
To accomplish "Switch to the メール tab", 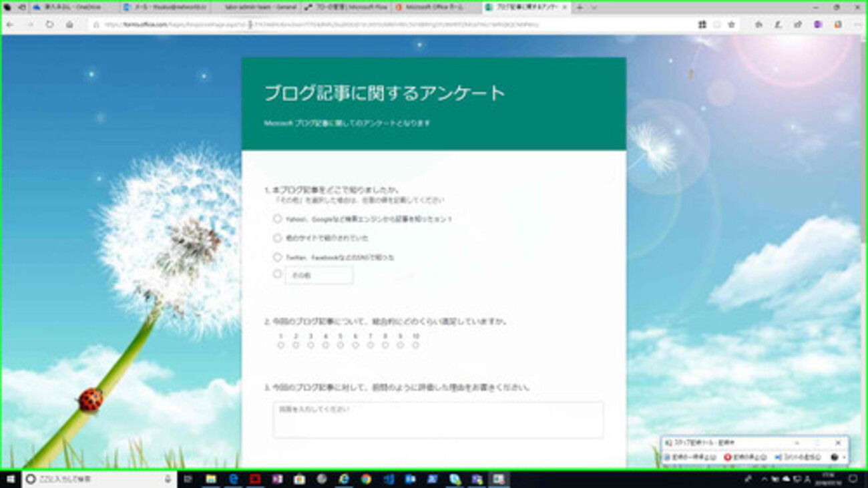I will [x=166, y=7].
